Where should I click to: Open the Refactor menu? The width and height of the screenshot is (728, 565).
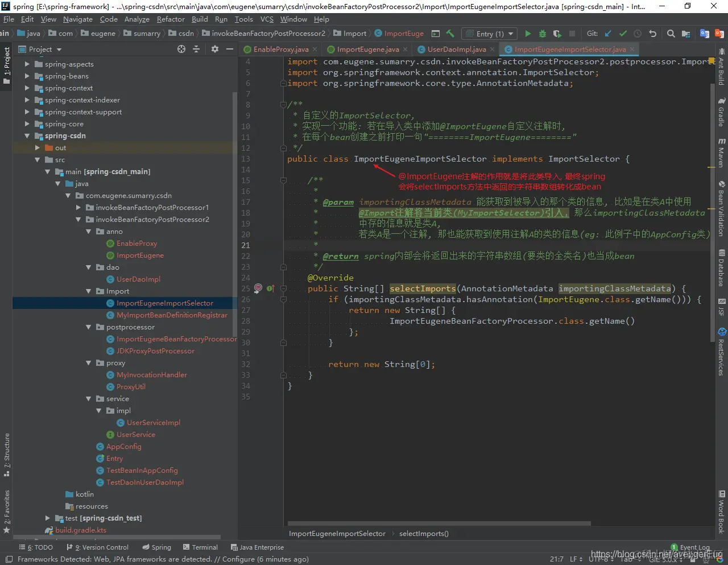[171, 19]
